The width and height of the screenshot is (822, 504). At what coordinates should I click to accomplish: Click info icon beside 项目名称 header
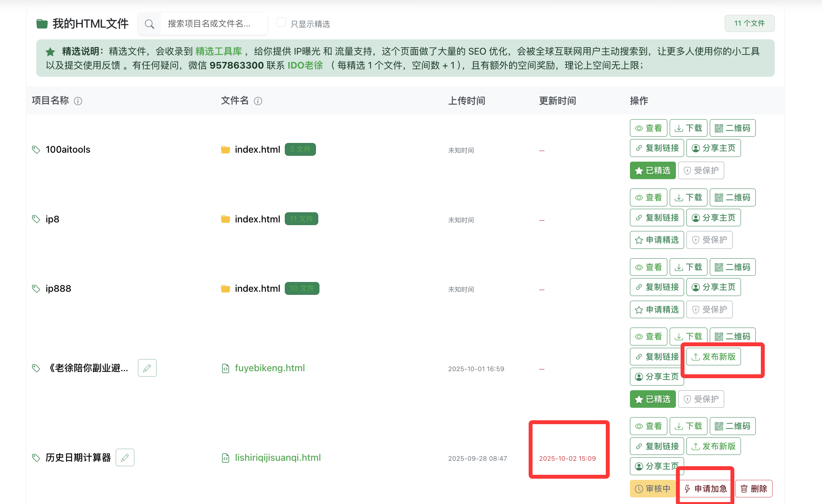tap(78, 101)
